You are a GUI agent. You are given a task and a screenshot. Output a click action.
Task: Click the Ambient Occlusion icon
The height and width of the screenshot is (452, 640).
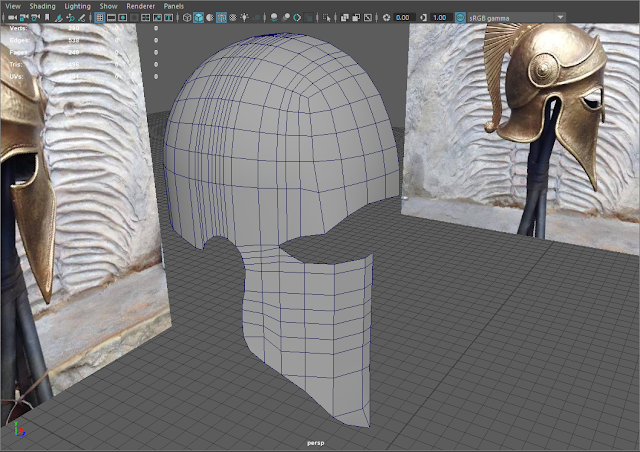click(274, 18)
